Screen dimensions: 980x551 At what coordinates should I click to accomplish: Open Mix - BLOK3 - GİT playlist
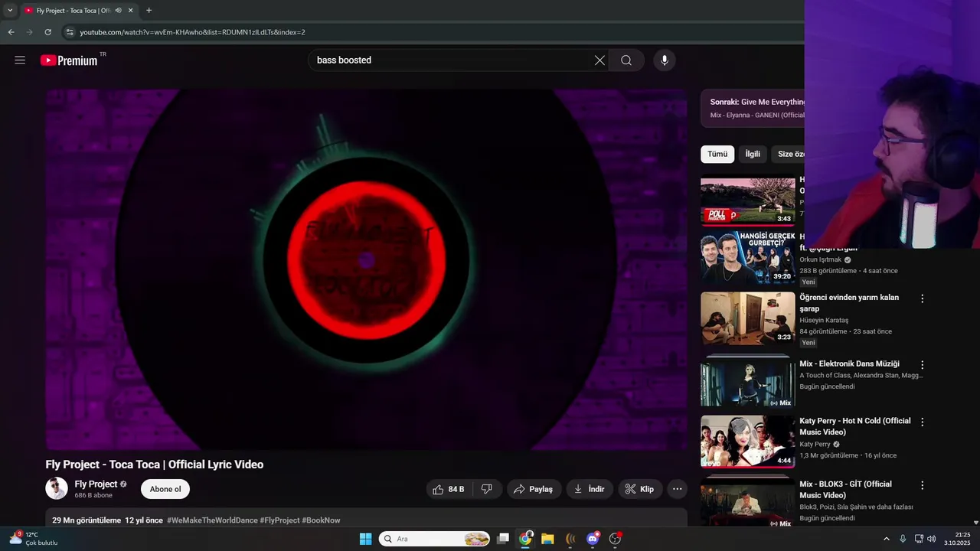coord(845,490)
